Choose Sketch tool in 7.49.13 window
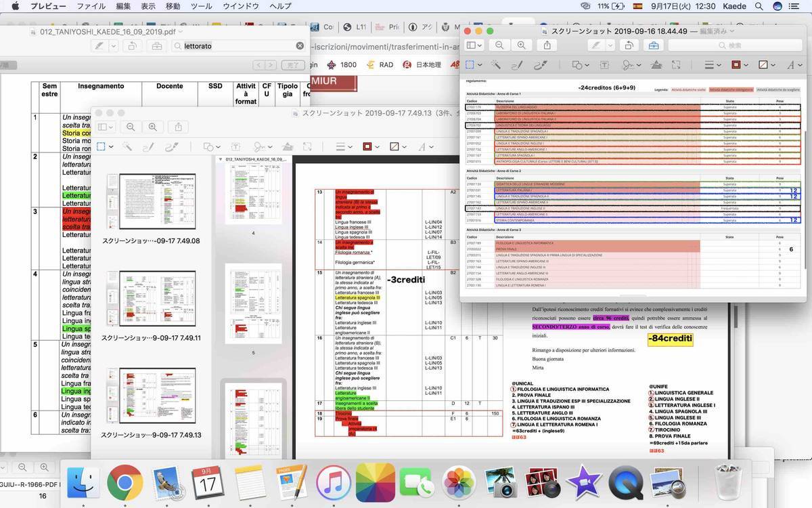 pyautogui.click(x=149, y=146)
